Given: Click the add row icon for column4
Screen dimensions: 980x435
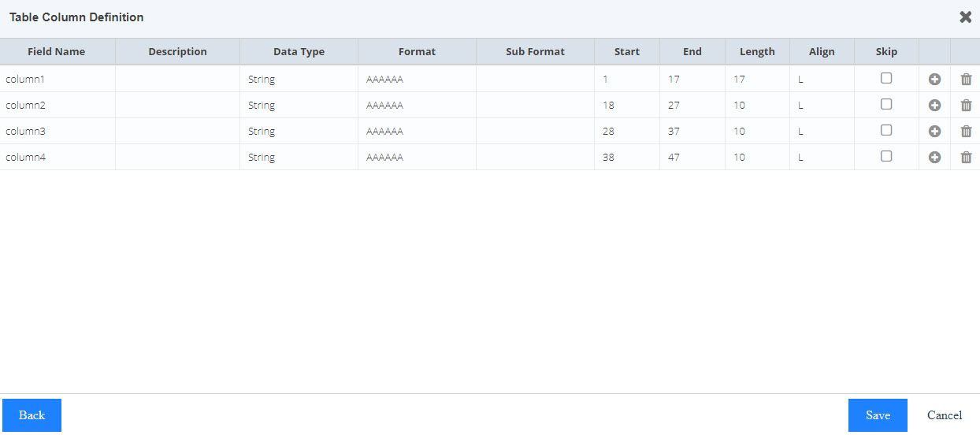Looking at the screenshot, I should [x=934, y=157].
